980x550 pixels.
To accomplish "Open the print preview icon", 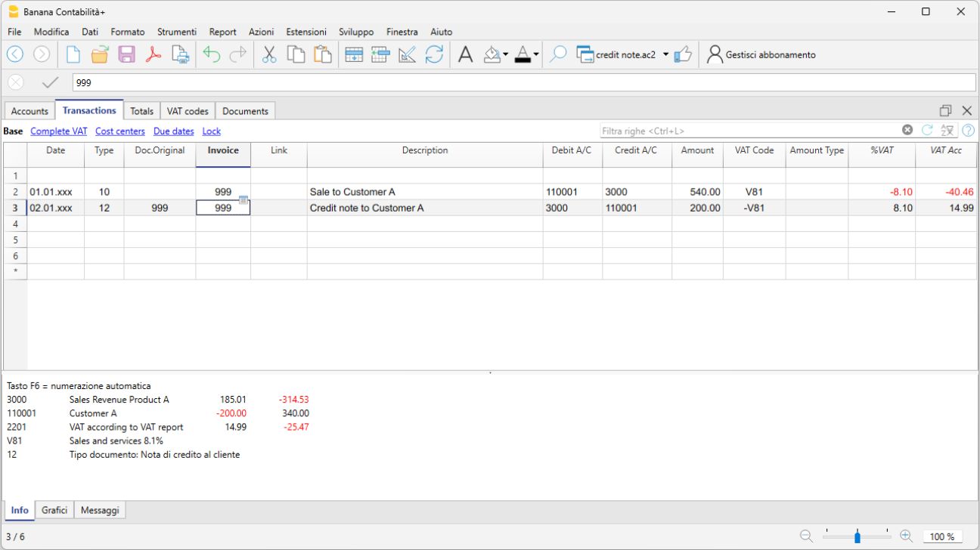I will pyautogui.click(x=180, y=54).
